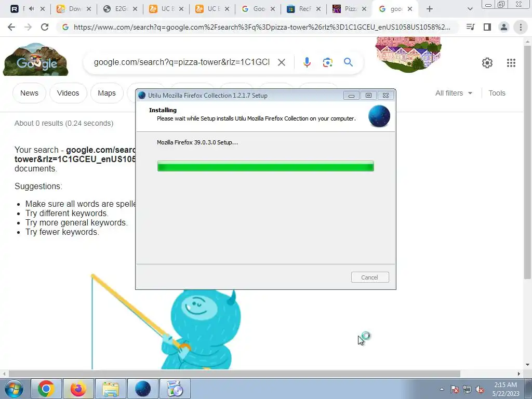Clear the Google search box text
Viewport: 532px width, 399px height.
(281, 62)
